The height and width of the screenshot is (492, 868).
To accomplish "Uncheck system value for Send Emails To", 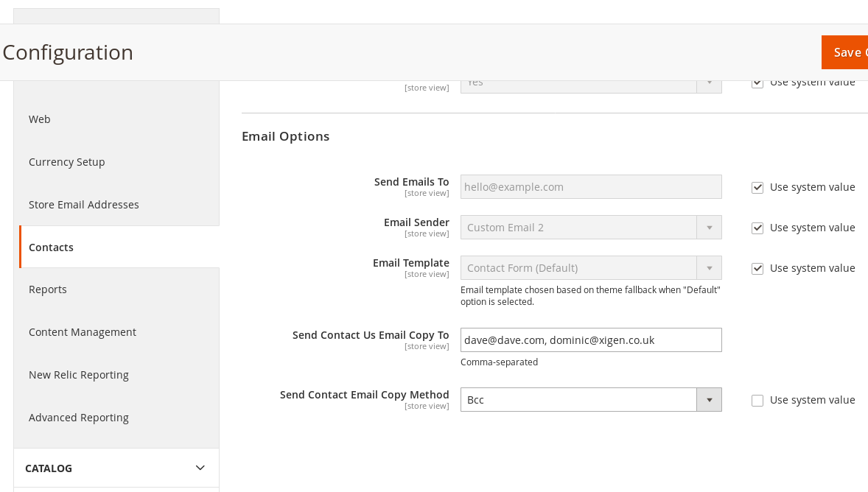I will [x=757, y=188].
